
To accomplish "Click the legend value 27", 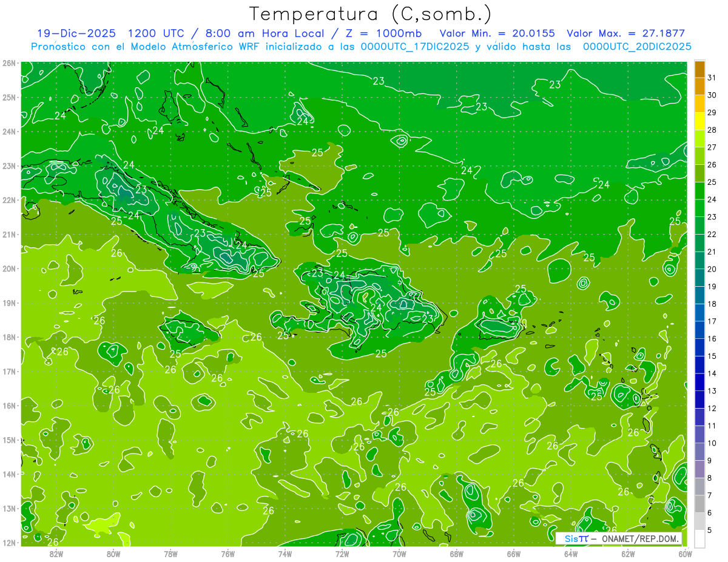I will point(712,147).
